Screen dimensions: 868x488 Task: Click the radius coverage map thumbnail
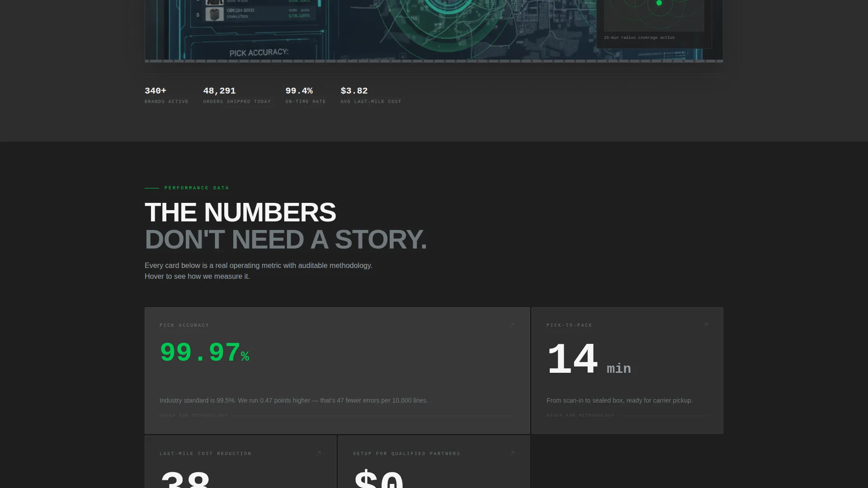click(654, 16)
